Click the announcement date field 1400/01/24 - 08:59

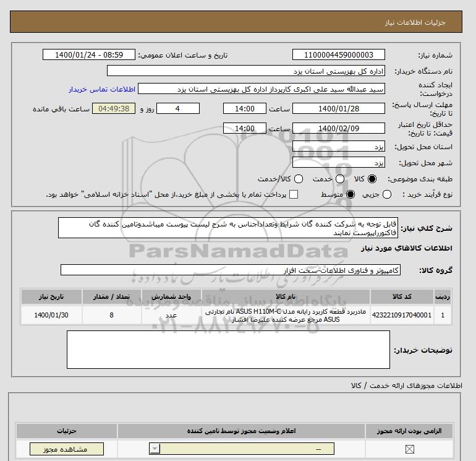pos(89,55)
